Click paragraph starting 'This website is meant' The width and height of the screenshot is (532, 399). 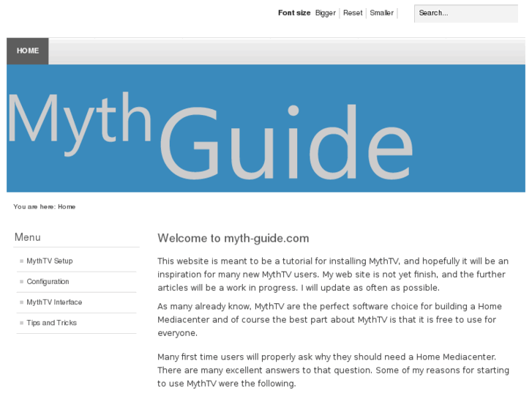tap(333, 275)
